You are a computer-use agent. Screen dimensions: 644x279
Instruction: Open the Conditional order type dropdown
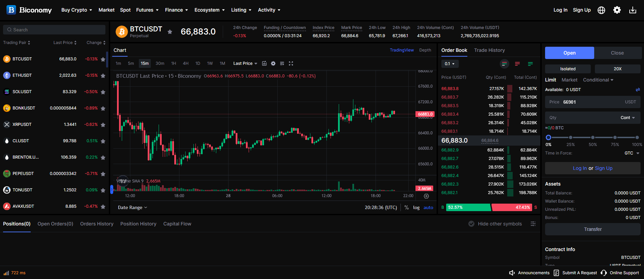pyautogui.click(x=598, y=80)
